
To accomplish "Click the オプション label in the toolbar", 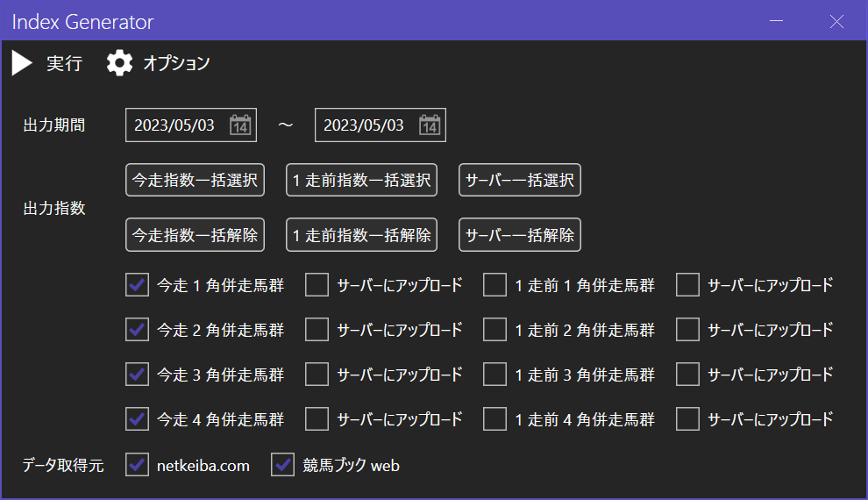I will tap(176, 63).
